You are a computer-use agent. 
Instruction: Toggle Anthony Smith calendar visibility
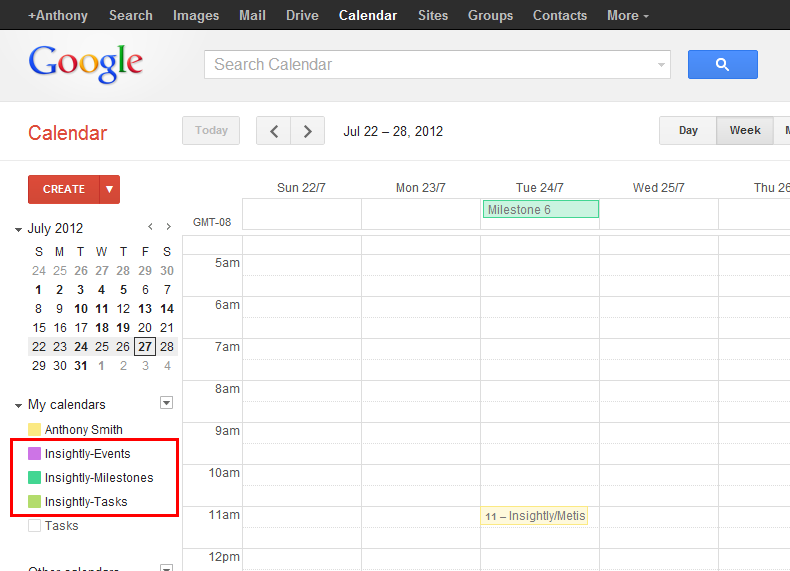pyautogui.click(x=34, y=429)
